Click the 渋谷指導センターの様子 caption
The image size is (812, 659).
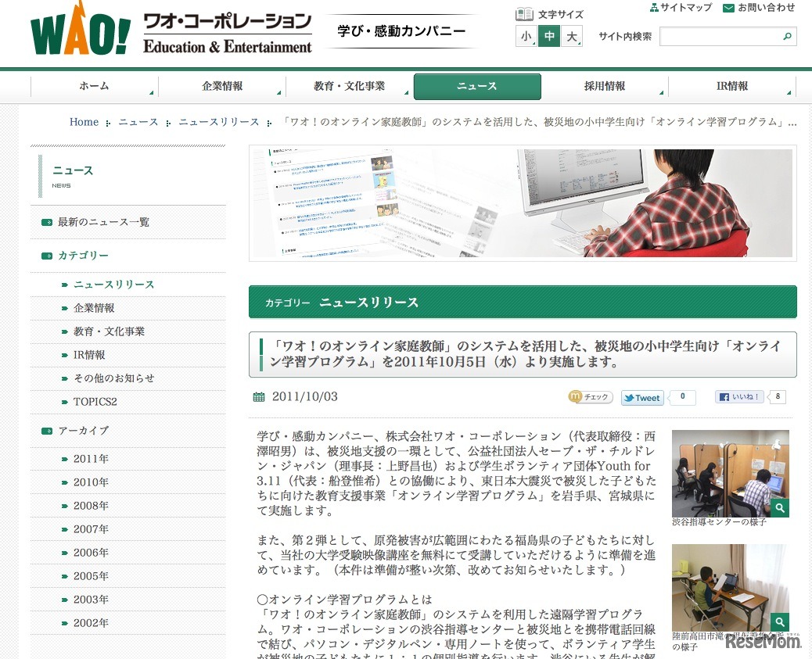[x=720, y=522]
